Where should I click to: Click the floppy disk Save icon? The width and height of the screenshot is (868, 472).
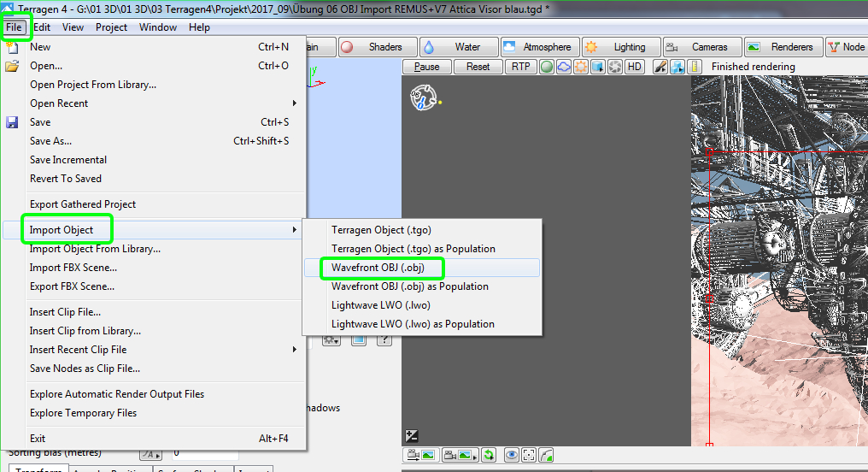(x=12, y=122)
